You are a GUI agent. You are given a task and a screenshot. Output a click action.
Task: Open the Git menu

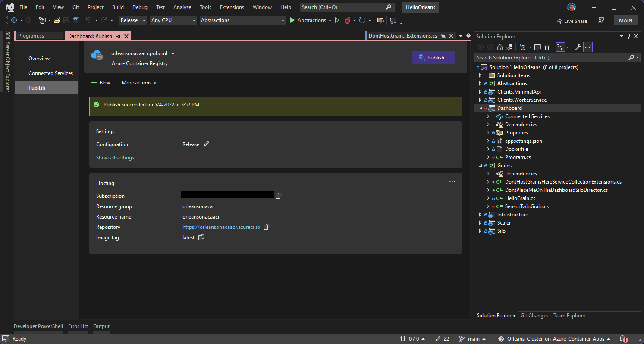75,7
